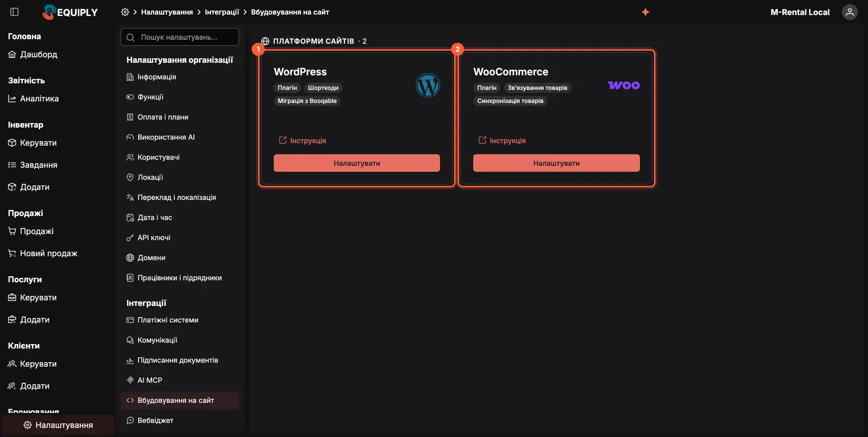The width and height of the screenshot is (868, 437).
Task: Open the WooCommerce Інструкція link
Action: click(502, 141)
